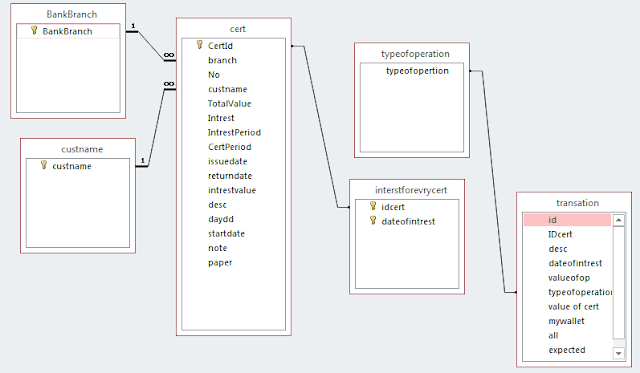Click the cert table title
Image resolution: width=640 pixels, height=373 pixels.
click(238, 29)
